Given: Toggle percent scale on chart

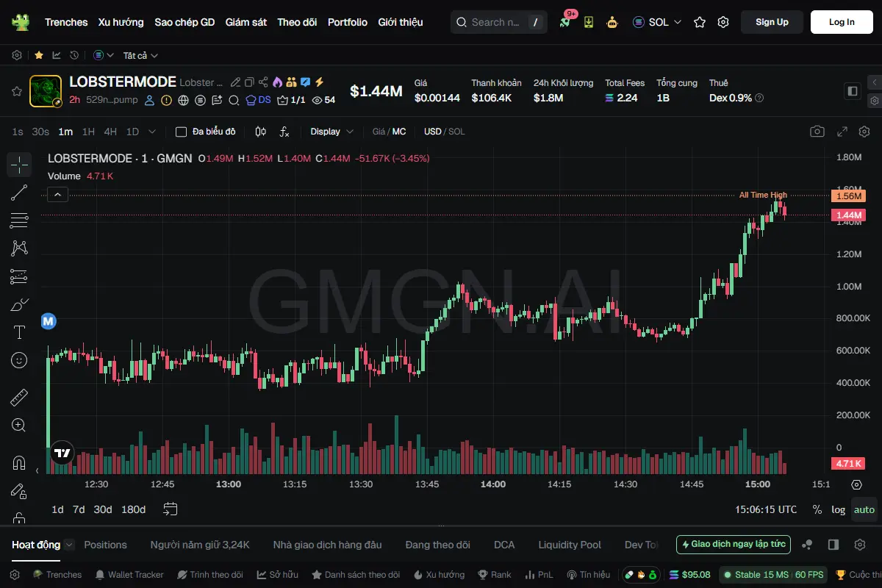Looking at the screenshot, I should click(817, 509).
